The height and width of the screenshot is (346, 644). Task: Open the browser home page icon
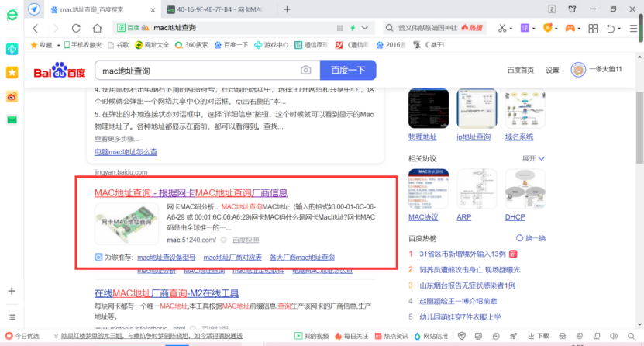point(98,28)
